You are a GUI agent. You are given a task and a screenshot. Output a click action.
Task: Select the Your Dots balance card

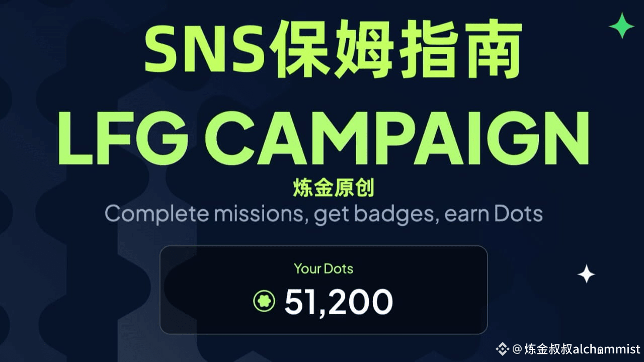(324, 290)
